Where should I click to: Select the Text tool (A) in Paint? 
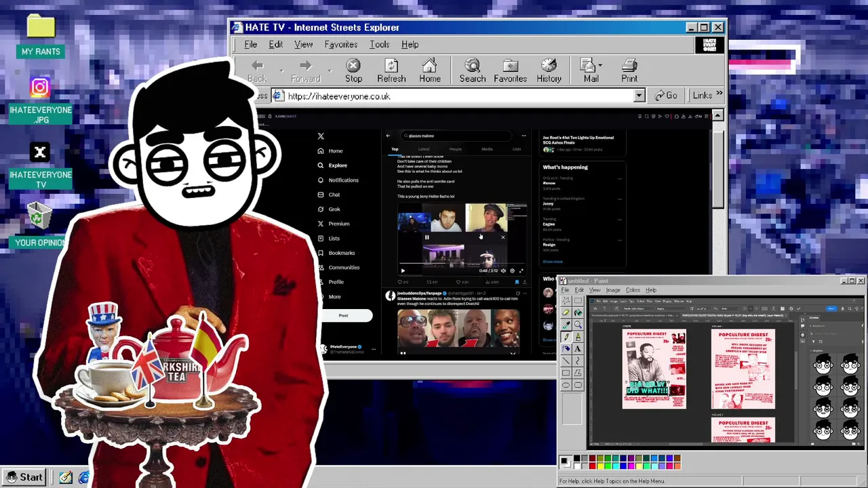click(578, 348)
